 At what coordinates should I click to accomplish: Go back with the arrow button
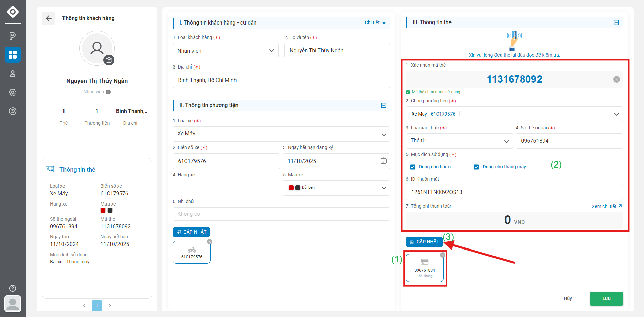[x=49, y=18]
